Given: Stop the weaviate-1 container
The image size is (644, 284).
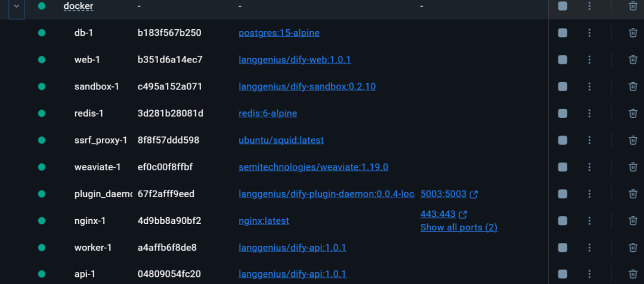Looking at the screenshot, I should pos(563,167).
